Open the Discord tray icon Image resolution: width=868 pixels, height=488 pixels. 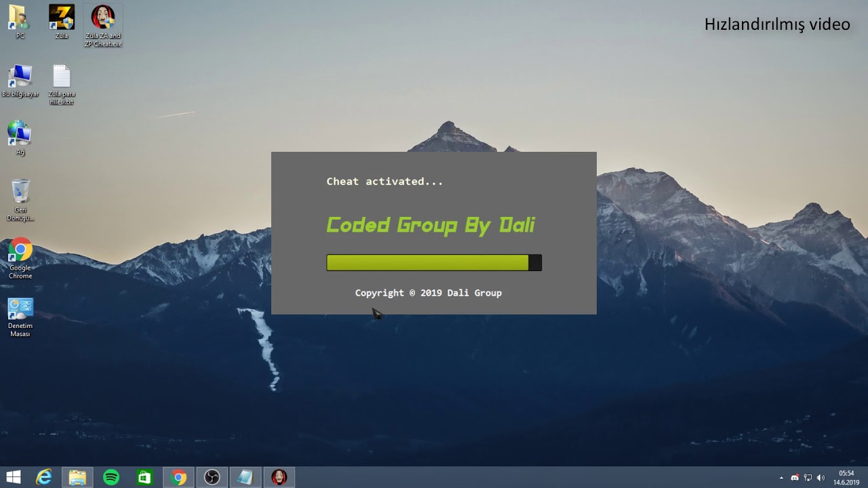[794, 478]
